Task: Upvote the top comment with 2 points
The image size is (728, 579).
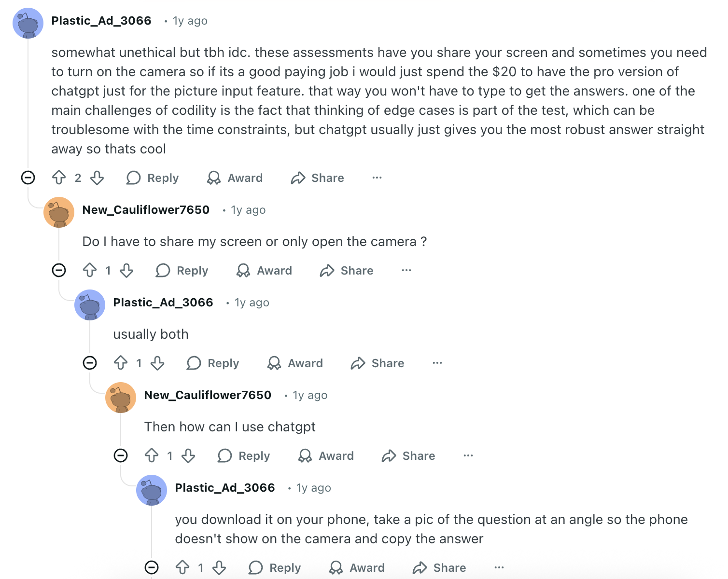Action: [59, 178]
